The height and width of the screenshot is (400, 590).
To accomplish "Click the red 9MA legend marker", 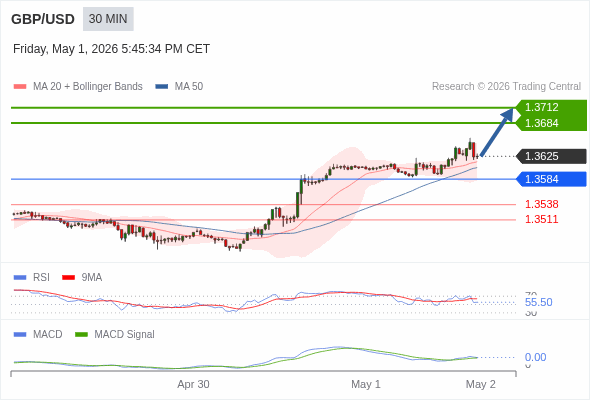I will coord(68,278).
